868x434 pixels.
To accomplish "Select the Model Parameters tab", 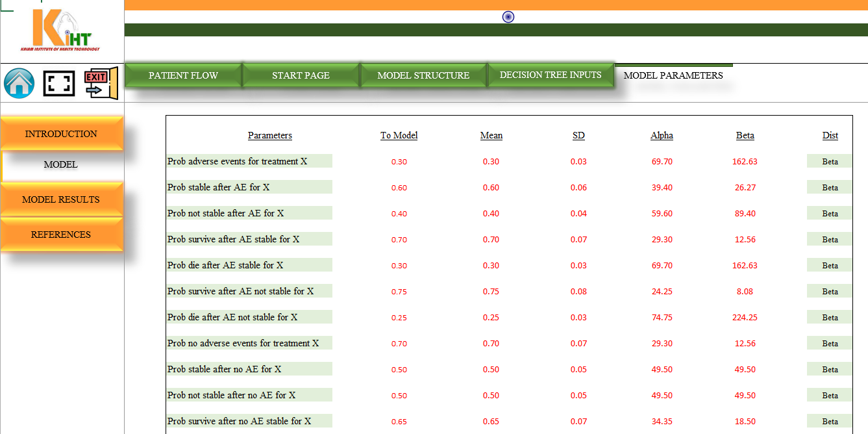I will coord(673,75).
